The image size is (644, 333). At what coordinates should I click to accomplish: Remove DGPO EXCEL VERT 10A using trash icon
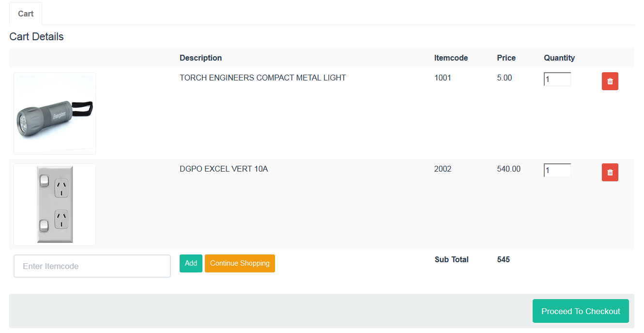click(610, 173)
